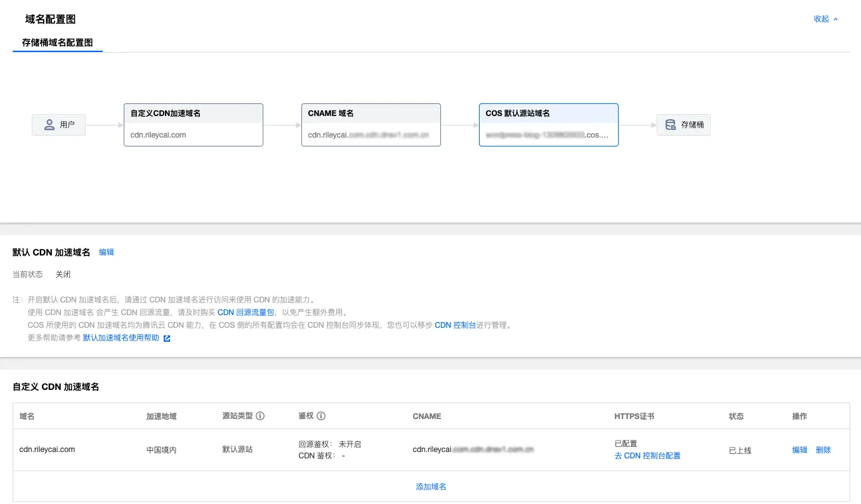Click 添加域名 to add a domain

431,487
